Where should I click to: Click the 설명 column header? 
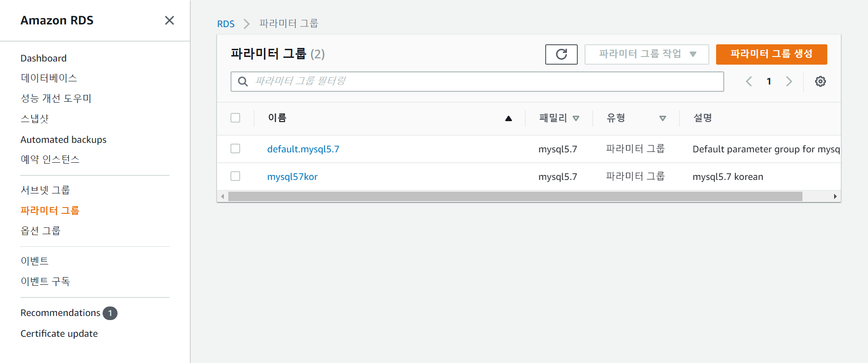point(703,118)
